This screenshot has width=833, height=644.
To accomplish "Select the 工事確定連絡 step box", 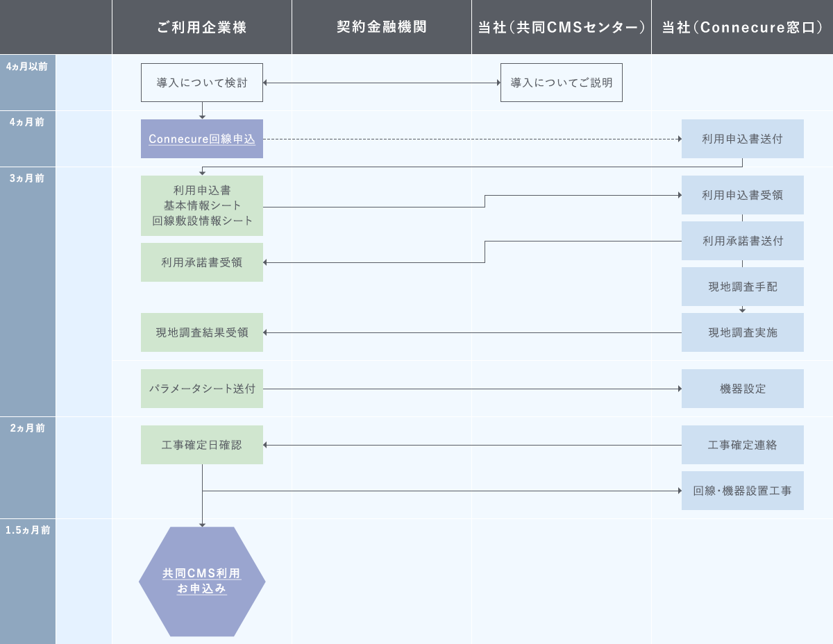I will coord(742,445).
